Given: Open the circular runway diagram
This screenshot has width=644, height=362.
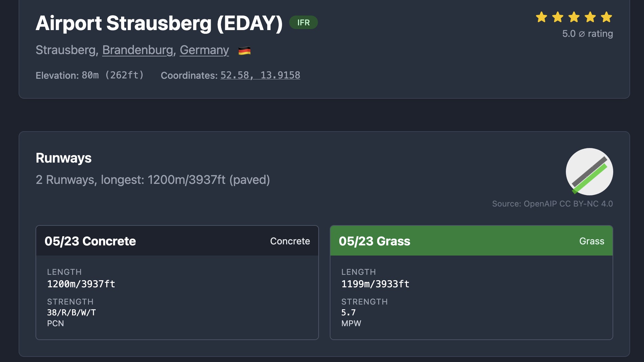Looking at the screenshot, I should pos(589,172).
